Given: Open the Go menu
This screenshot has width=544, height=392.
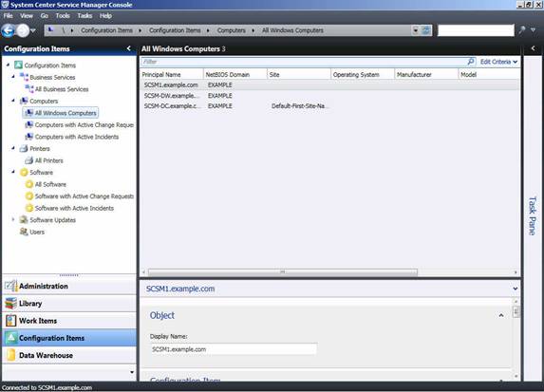Looking at the screenshot, I should click(44, 15).
